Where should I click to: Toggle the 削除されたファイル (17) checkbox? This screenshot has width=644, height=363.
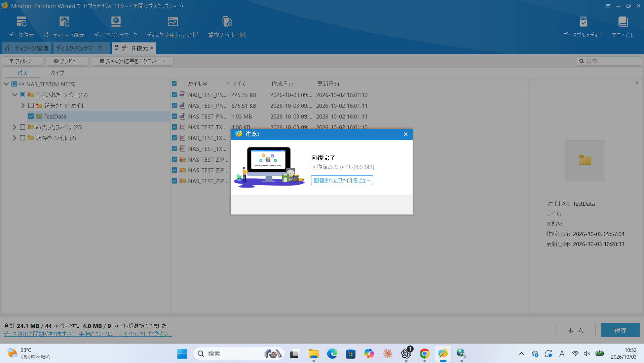click(23, 95)
